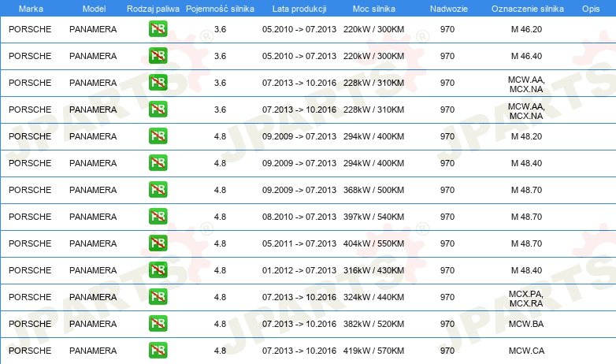The height and width of the screenshot is (364, 616).
Task: Select 05.2010 -> 07.2013 in the M 46.20 row
Action: pos(299,29)
